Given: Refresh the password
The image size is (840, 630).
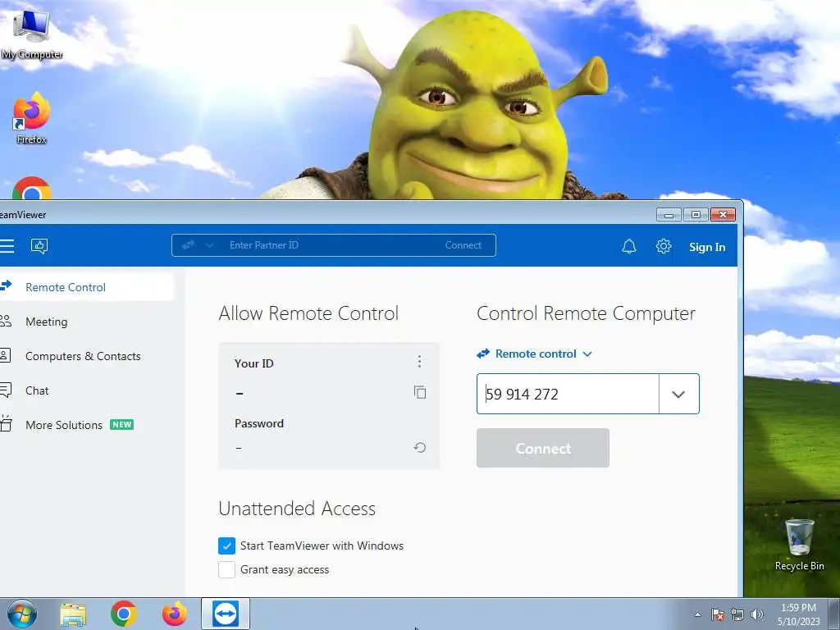Looking at the screenshot, I should tap(420, 447).
